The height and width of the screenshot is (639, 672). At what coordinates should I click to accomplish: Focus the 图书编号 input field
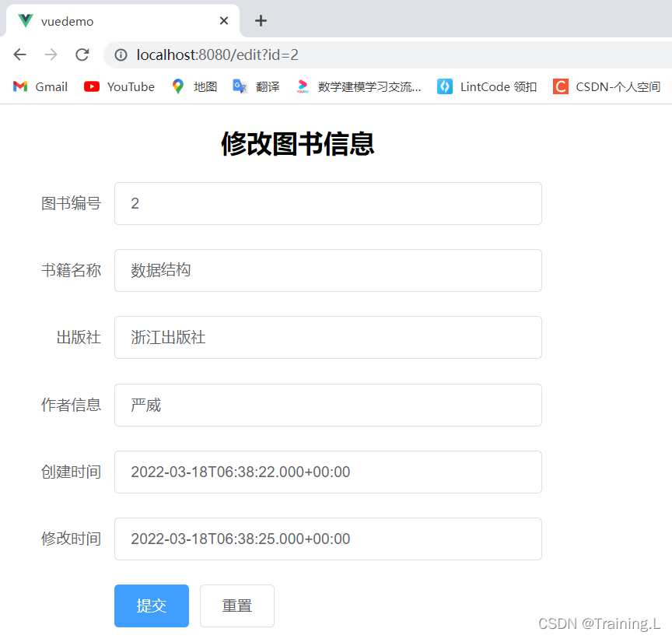point(328,203)
